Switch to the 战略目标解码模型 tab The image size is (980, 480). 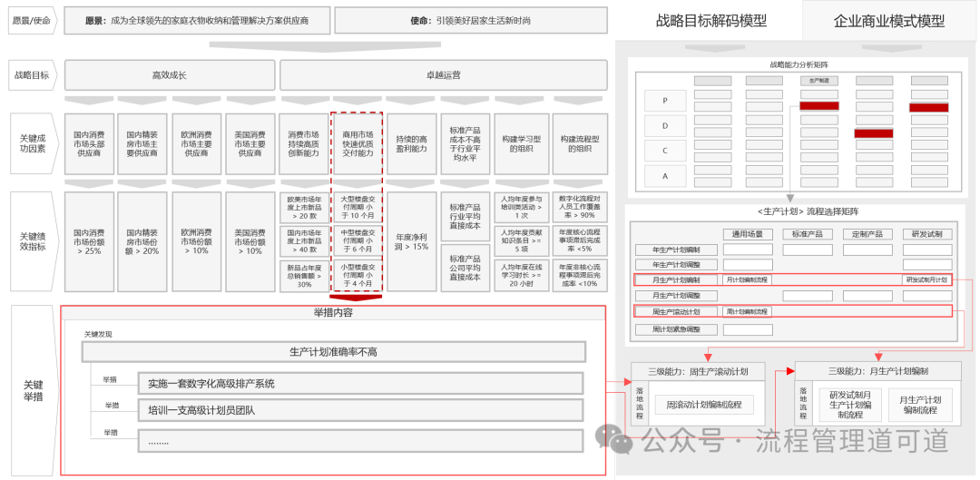710,21
